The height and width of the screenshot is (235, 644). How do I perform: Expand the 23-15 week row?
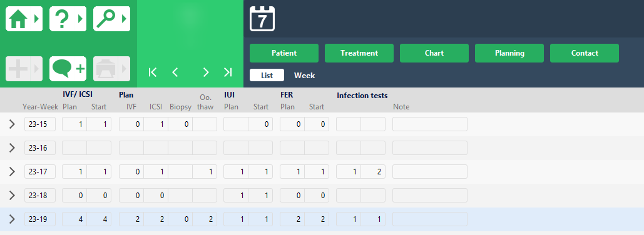pos(12,124)
